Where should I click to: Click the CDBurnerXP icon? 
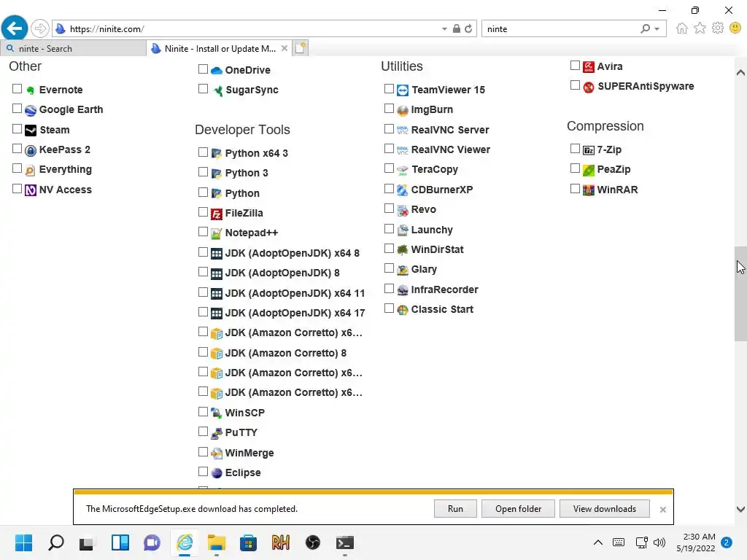(403, 190)
